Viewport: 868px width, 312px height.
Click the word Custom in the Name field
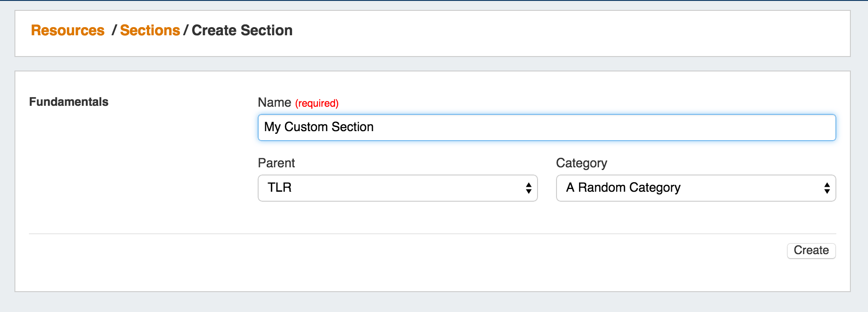pos(306,127)
